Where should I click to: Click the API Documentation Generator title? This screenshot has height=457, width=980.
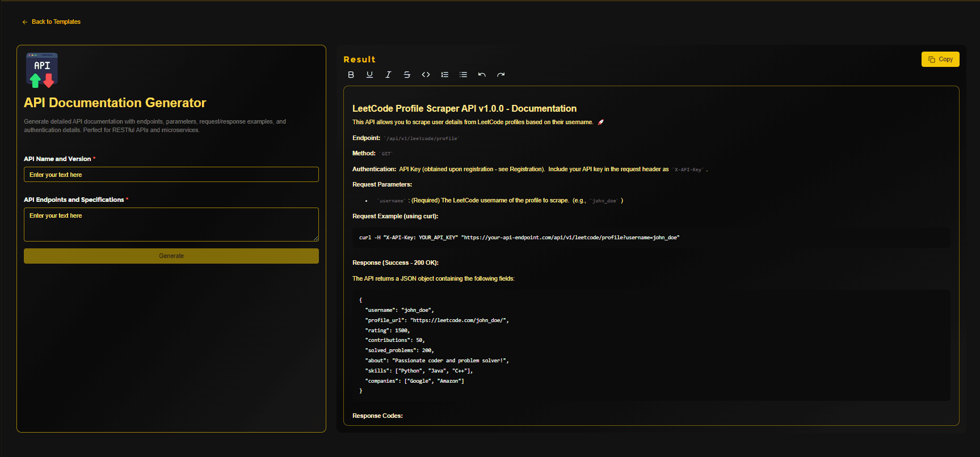click(115, 103)
